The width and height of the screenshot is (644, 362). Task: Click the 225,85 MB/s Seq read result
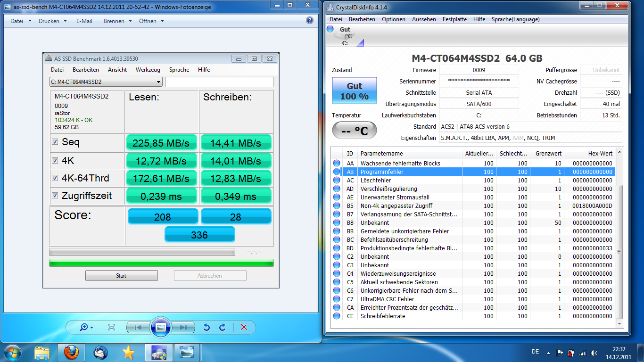pos(161,143)
